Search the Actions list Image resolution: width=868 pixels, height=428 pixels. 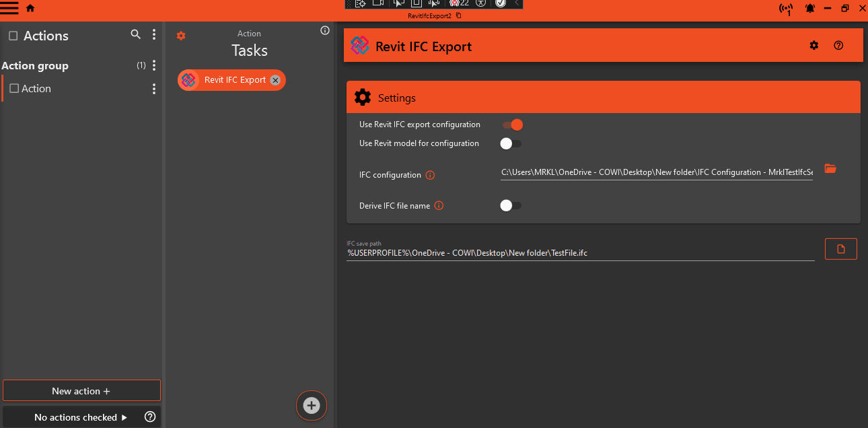pyautogui.click(x=135, y=34)
